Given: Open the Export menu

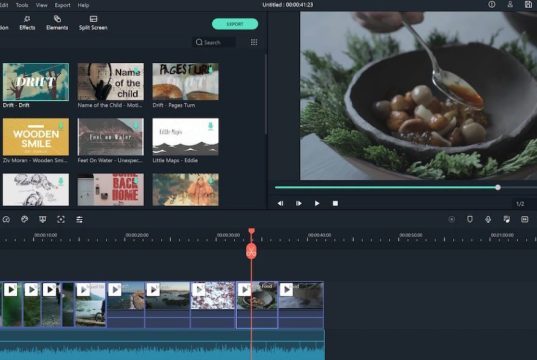Looking at the screenshot, I should coord(62,5).
